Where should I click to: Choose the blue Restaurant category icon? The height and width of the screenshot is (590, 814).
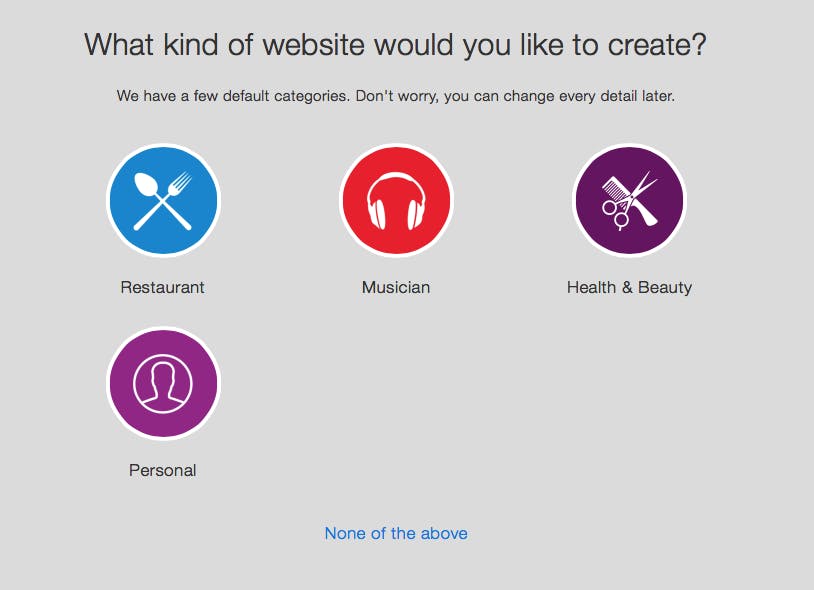click(x=163, y=201)
